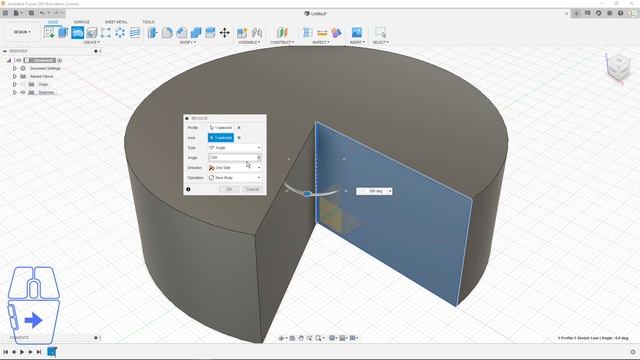Select the Thread tool icon
640x360 pixels.
[135, 32]
